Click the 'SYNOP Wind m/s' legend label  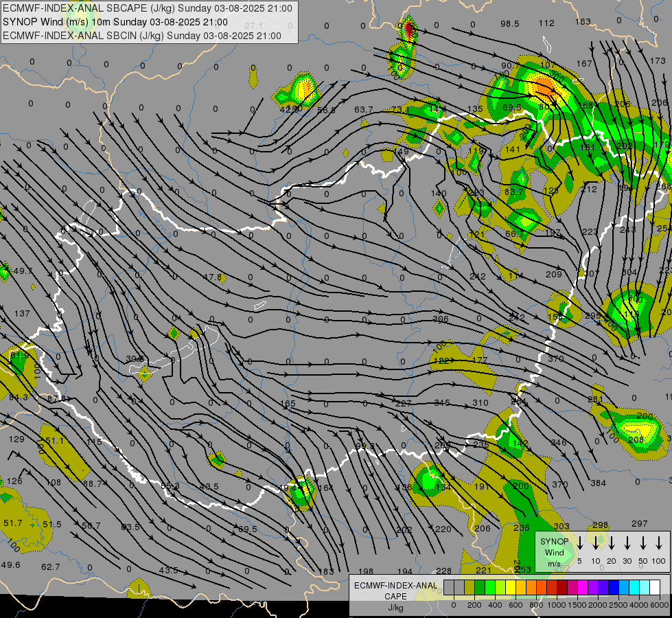(554, 553)
